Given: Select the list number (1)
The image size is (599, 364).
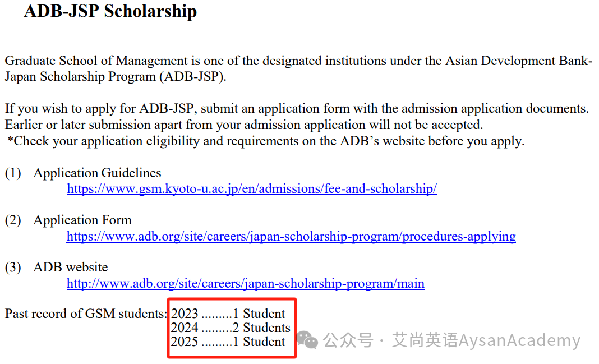Looking at the screenshot, I should (13, 173).
